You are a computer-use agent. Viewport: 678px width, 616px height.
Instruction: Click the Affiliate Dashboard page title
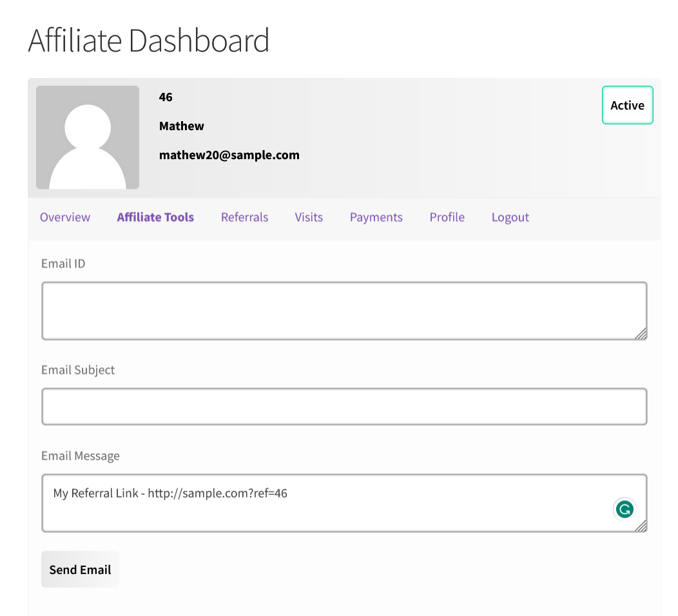pos(148,40)
